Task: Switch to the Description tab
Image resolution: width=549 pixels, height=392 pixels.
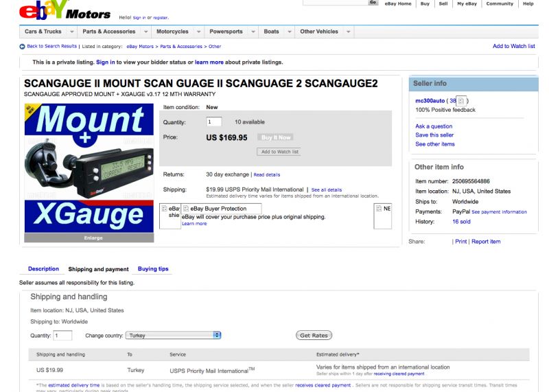Action: click(43, 269)
